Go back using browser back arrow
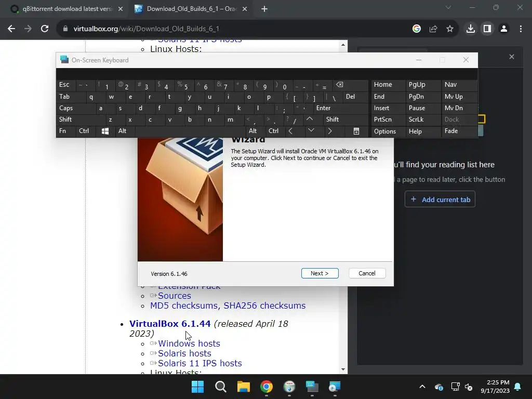 point(11,29)
